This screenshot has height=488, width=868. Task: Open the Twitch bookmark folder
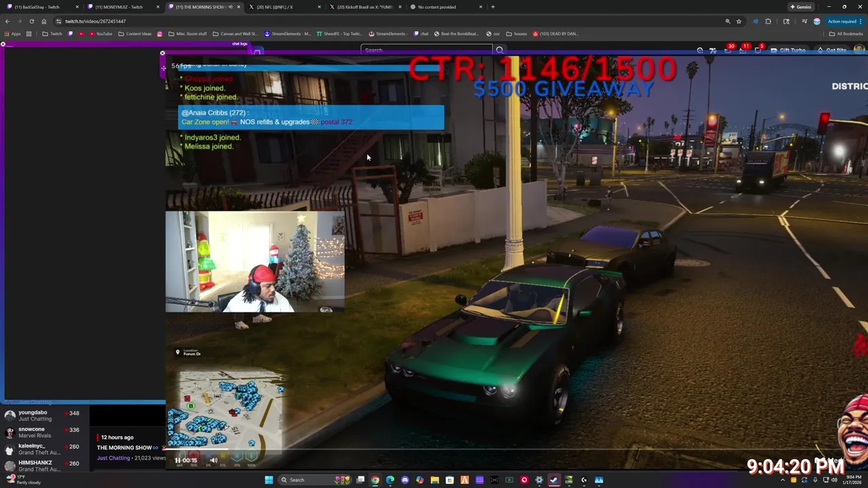click(x=52, y=33)
